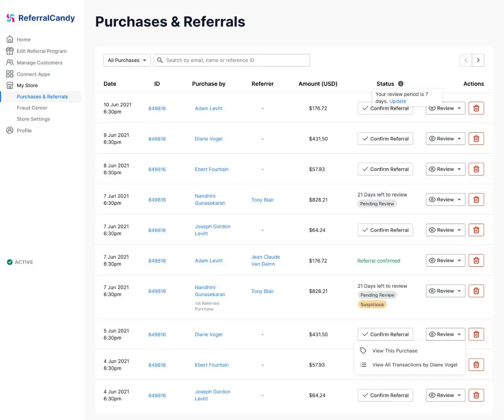Click Update link in review period tooltip
Screen dimensions: 504x420
pos(398,101)
